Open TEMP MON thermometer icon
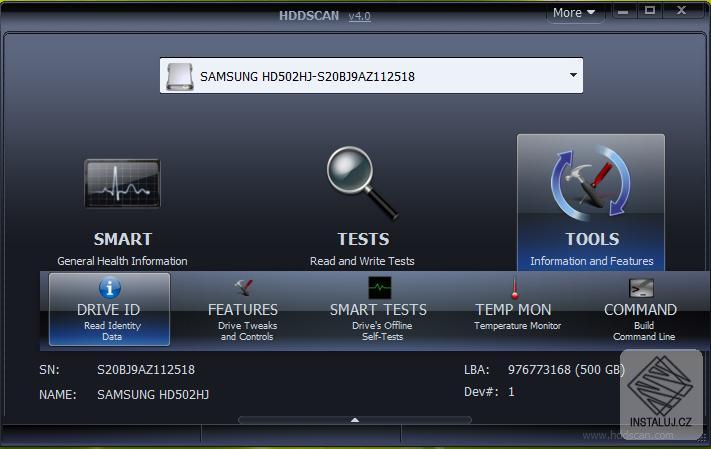The width and height of the screenshot is (711, 449). [514, 288]
